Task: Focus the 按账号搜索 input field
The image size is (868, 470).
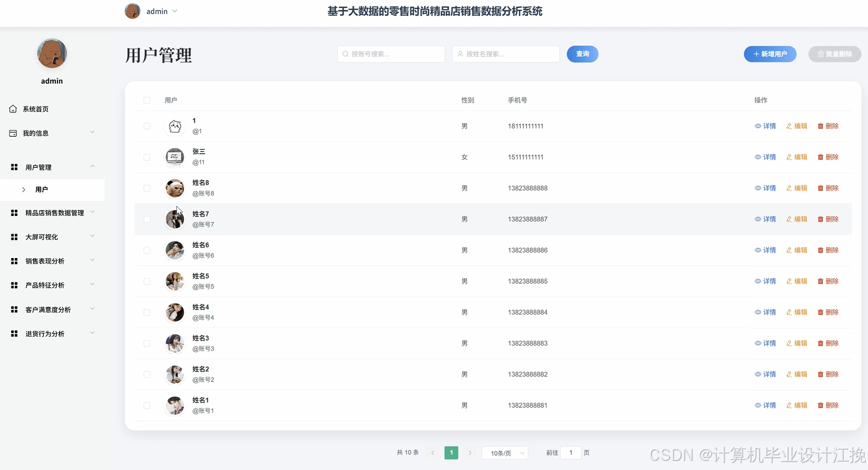Action: (x=391, y=54)
